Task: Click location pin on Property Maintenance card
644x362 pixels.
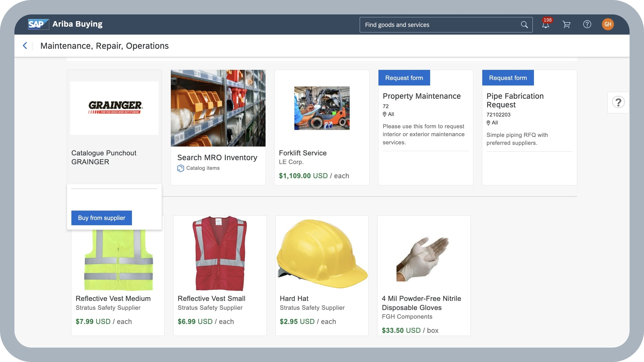Action: 385,114
